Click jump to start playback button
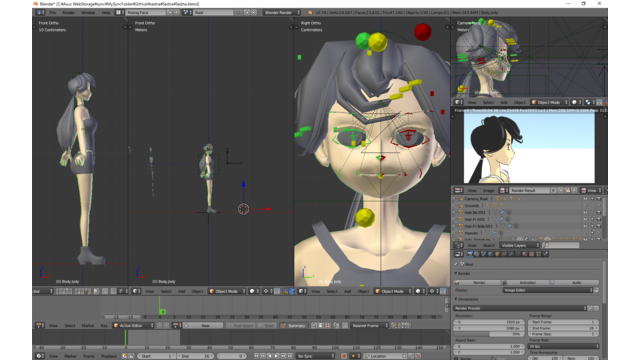The width and height of the screenshot is (640, 360). coord(255,356)
